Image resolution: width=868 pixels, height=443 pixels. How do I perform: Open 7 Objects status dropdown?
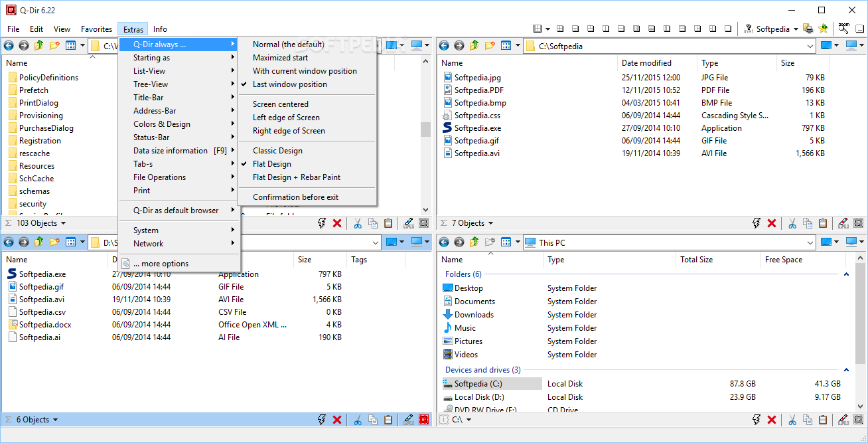[x=490, y=224]
